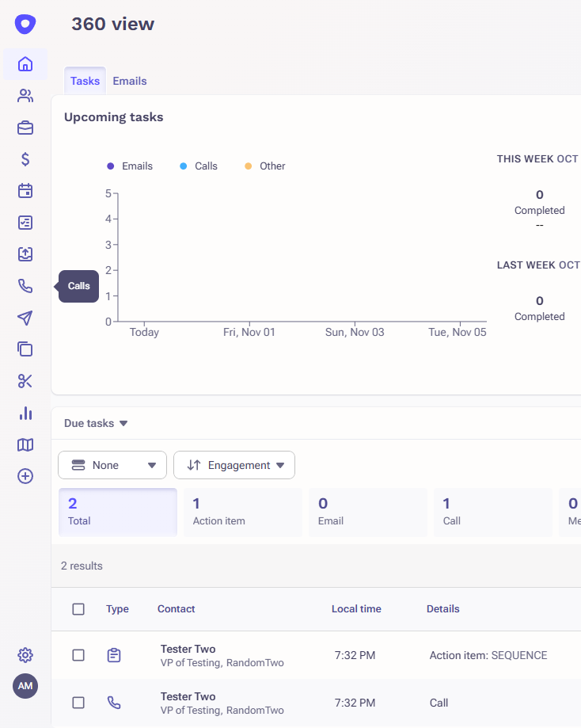Open the Snippets scissors icon

click(25, 381)
